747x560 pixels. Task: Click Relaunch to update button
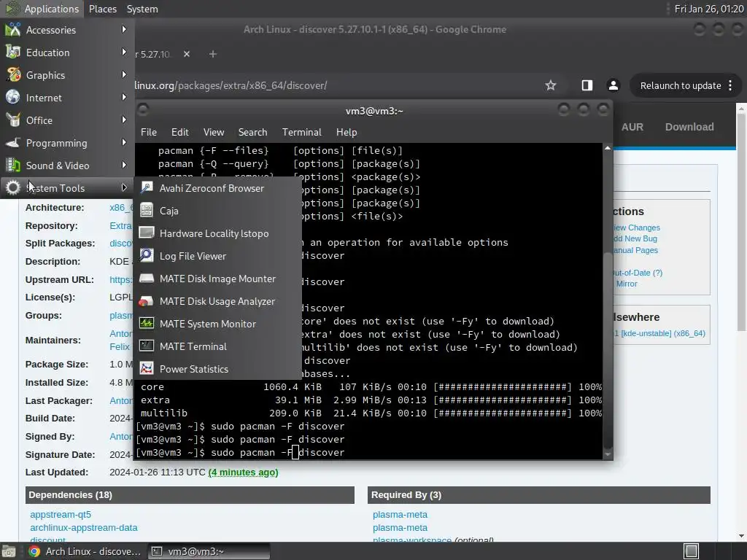pyautogui.click(x=681, y=86)
